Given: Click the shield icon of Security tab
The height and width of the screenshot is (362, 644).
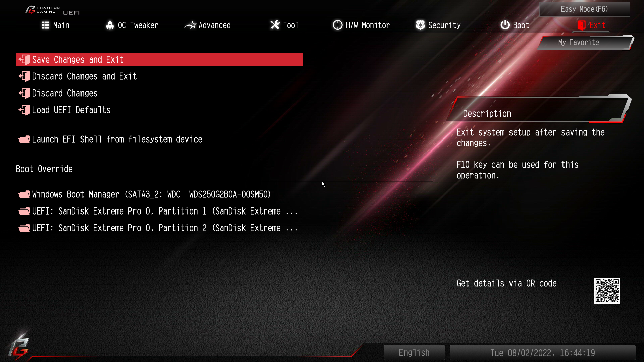Looking at the screenshot, I should pos(420,25).
